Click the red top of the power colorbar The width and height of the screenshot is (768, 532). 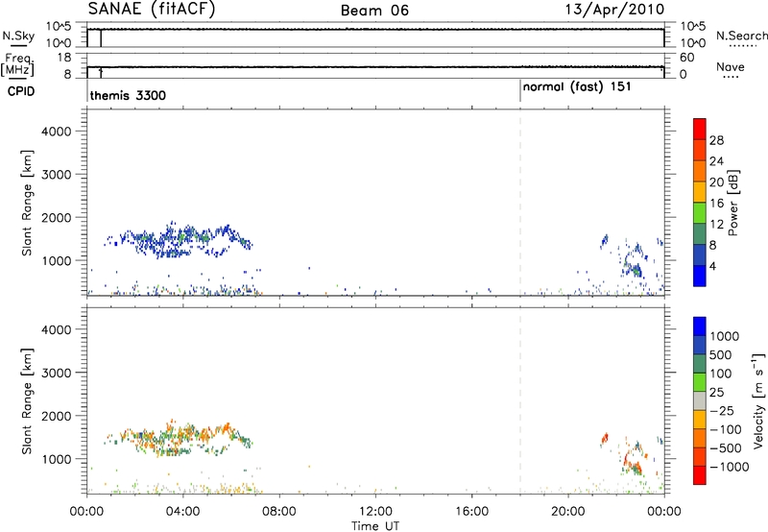click(700, 129)
